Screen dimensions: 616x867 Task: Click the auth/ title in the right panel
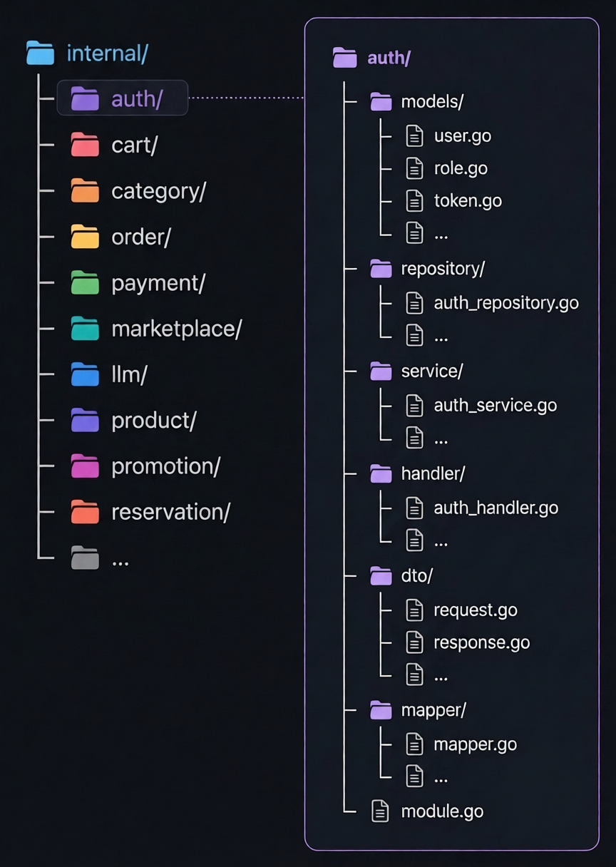click(x=389, y=58)
